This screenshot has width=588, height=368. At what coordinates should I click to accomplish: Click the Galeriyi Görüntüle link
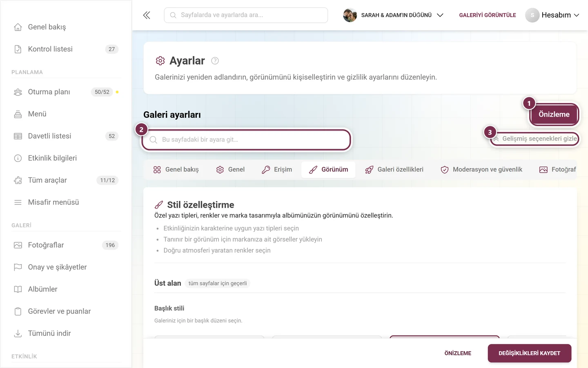click(x=488, y=15)
